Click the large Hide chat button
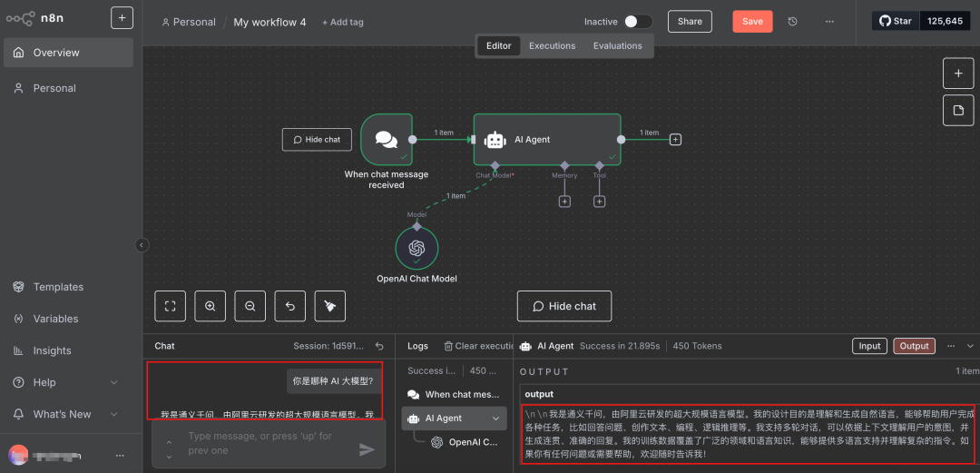Image resolution: width=980 pixels, height=473 pixels. click(564, 306)
